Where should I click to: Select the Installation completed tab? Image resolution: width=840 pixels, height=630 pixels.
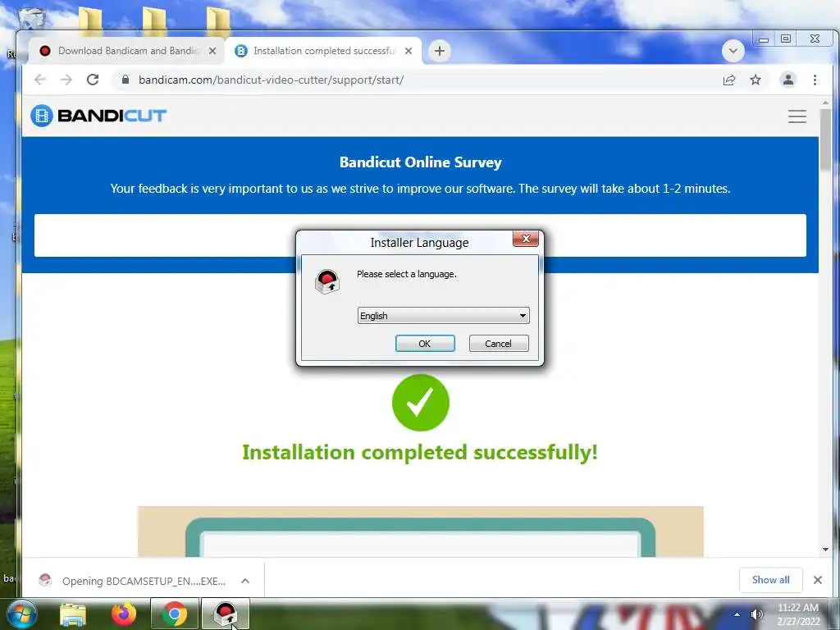(323, 51)
